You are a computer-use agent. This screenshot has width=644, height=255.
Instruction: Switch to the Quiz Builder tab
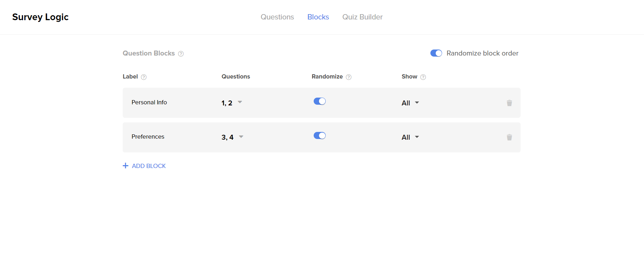(x=362, y=17)
